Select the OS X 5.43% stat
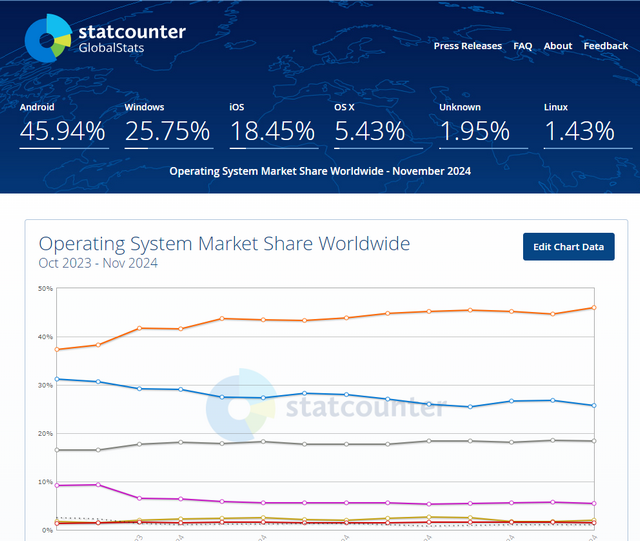The height and width of the screenshot is (541, 640). click(378, 125)
